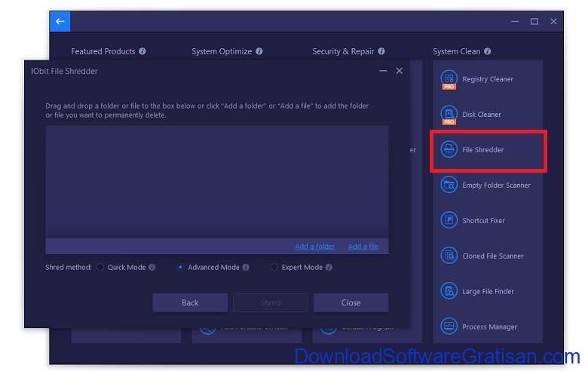This screenshot has height=371, width=588.
Task: Show Quick Mode info tooltip icon
Action: (x=152, y=267)
